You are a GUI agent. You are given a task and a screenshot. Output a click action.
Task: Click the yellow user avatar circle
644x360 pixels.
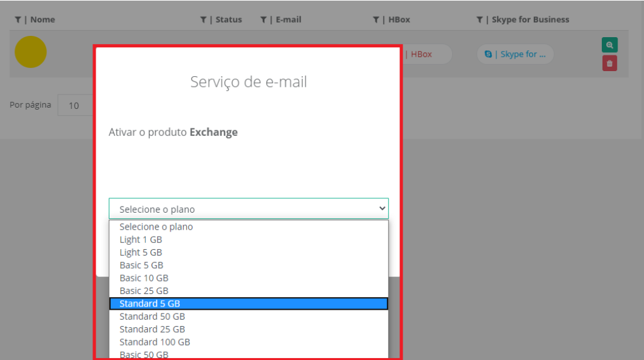click(x=31, y=52)
